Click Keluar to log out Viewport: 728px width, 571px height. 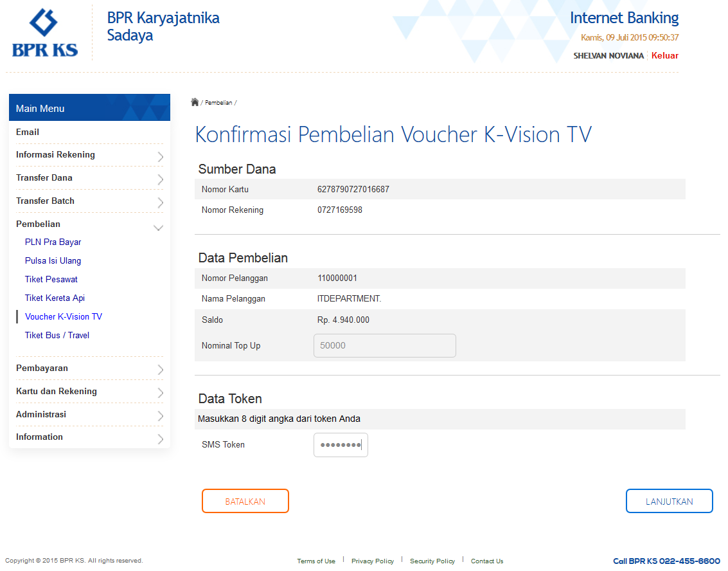(665, 56)
